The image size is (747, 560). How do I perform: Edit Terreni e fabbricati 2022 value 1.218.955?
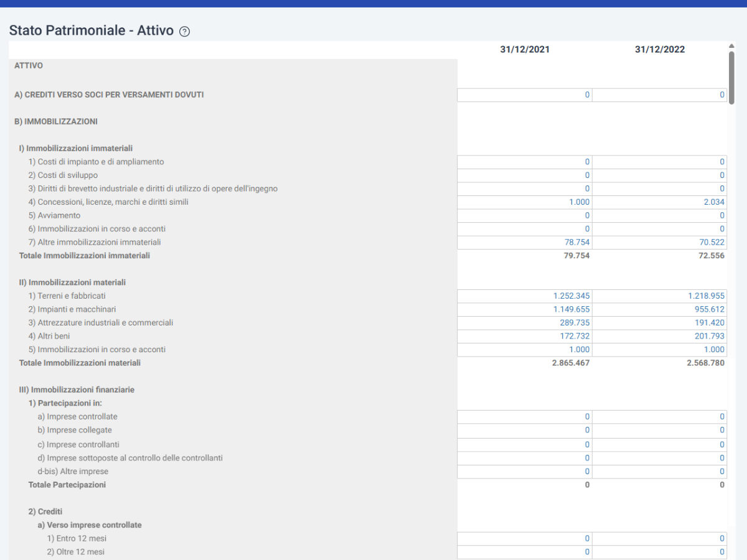pyautogui.click(x=659, y=296)
